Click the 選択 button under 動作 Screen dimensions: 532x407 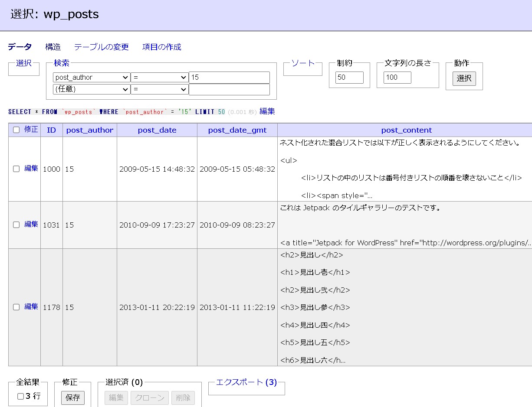(x=463, y=79)
